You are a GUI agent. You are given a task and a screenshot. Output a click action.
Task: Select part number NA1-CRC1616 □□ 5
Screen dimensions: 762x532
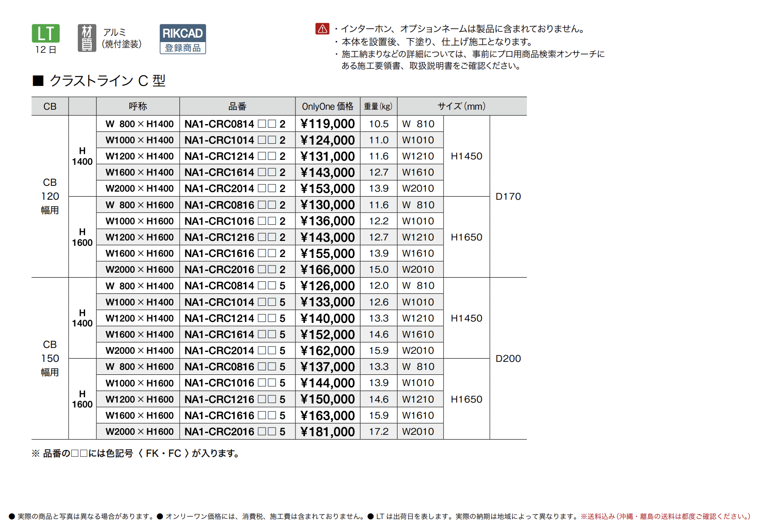coord(235,416)
